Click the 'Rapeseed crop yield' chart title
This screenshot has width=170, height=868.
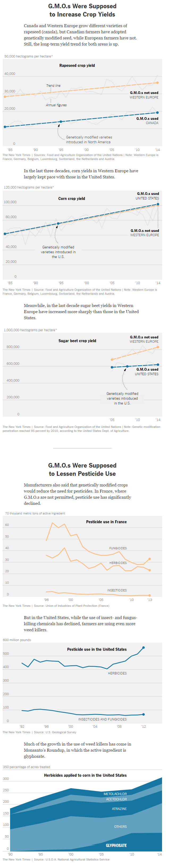tap(77, 65)
